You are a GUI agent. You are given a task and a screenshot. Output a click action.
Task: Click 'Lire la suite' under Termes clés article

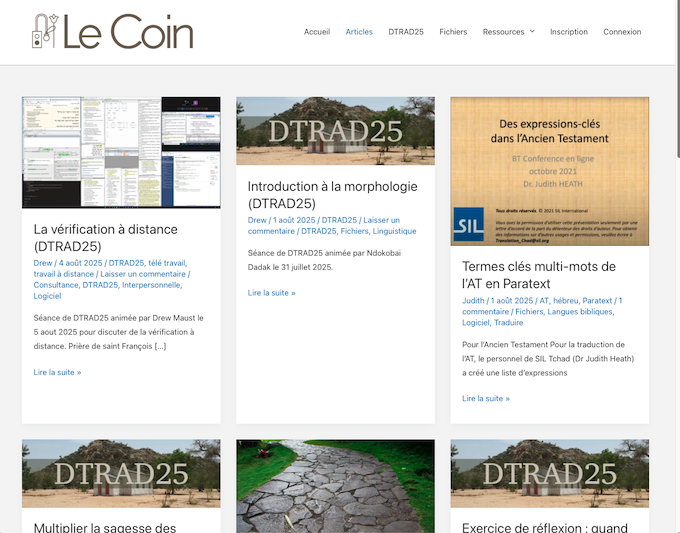click(486, 399)
